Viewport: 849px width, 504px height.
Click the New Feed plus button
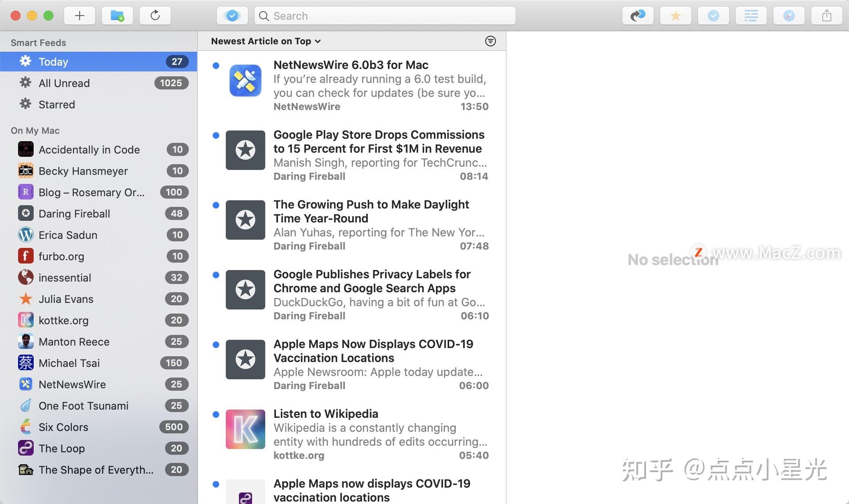pos(80,16)
